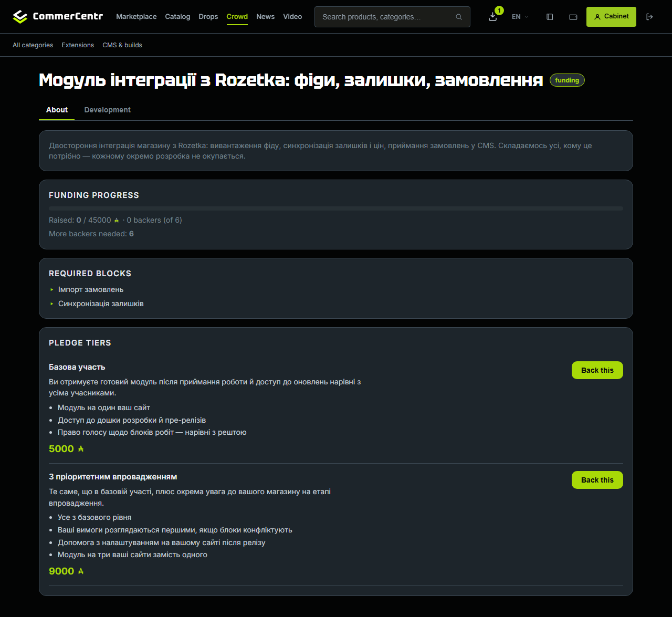The height and width of the screenshot is (617, 672).
Task: Focus the Search products input field
Action: click(392, 17)
